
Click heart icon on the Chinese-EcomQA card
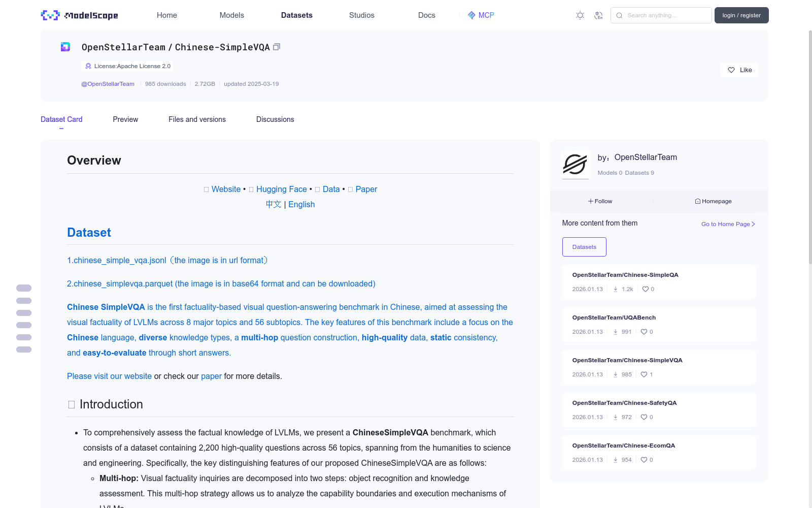(644, 460)
